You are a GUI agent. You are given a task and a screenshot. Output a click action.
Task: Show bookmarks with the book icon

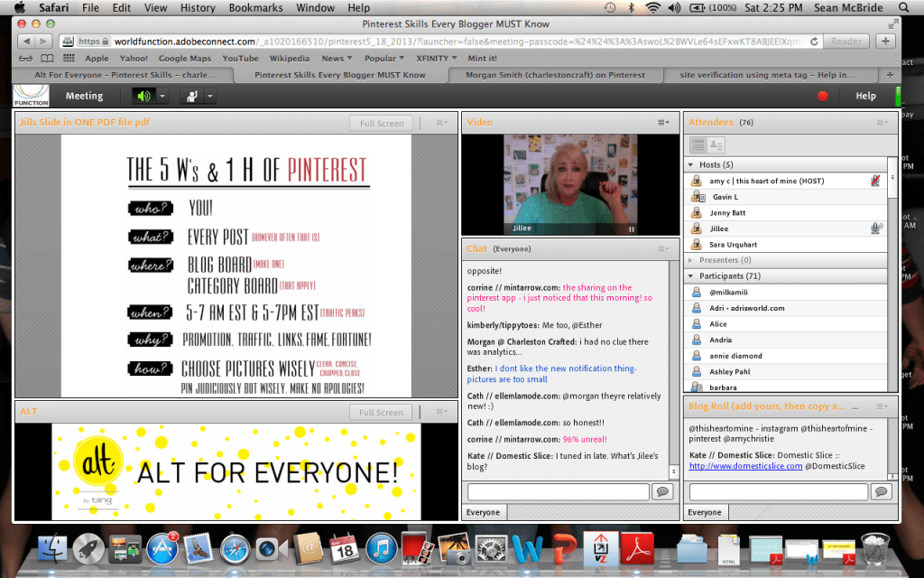[x=47, y=59]
